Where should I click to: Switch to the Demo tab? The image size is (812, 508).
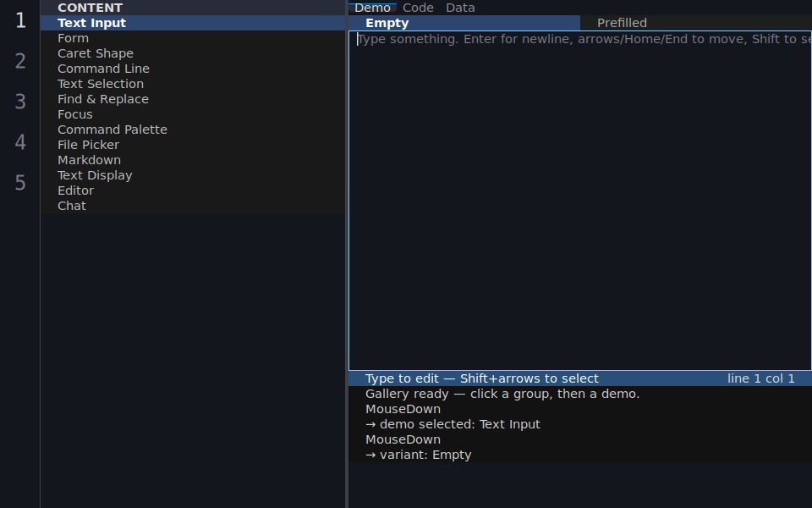(372, 8)
